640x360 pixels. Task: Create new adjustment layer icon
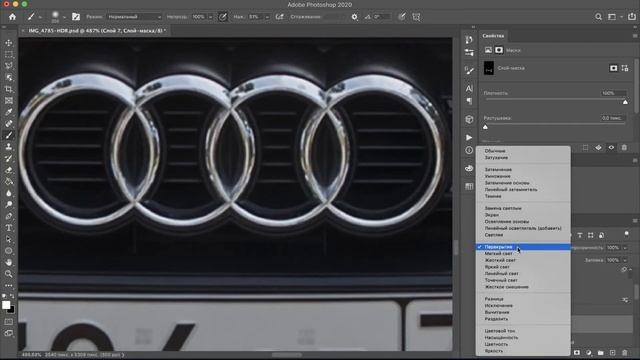(589, 353)
